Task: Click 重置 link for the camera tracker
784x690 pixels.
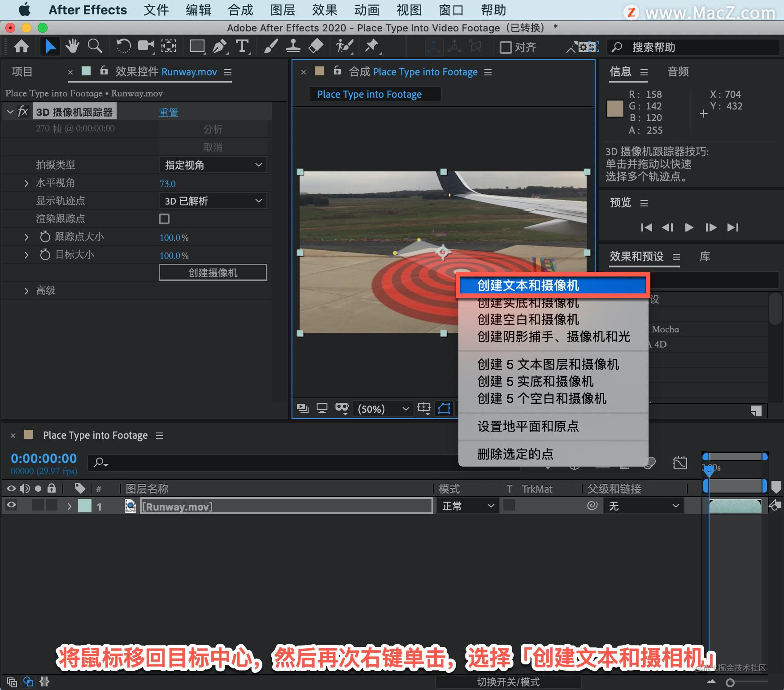Action: point(169,112)
